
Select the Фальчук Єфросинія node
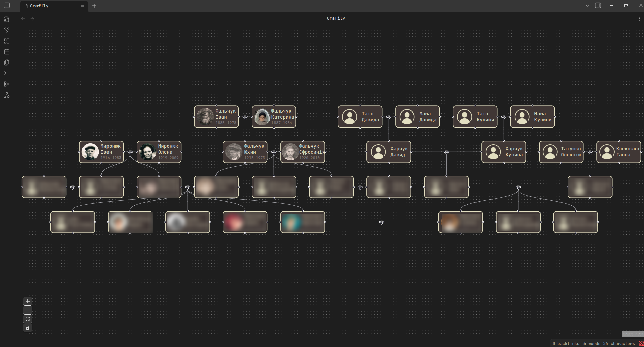point(303,152)
